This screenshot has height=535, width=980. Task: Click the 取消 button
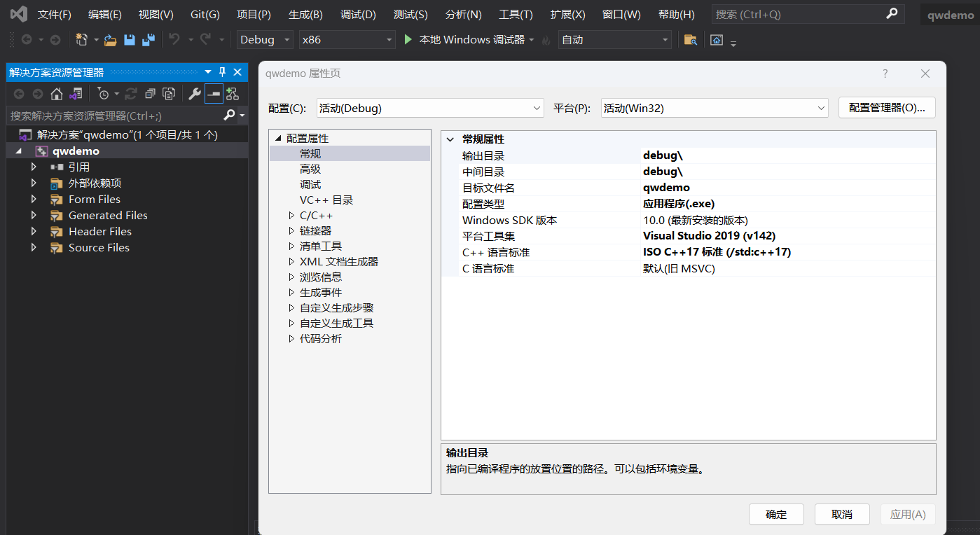(x=842, y=515)
